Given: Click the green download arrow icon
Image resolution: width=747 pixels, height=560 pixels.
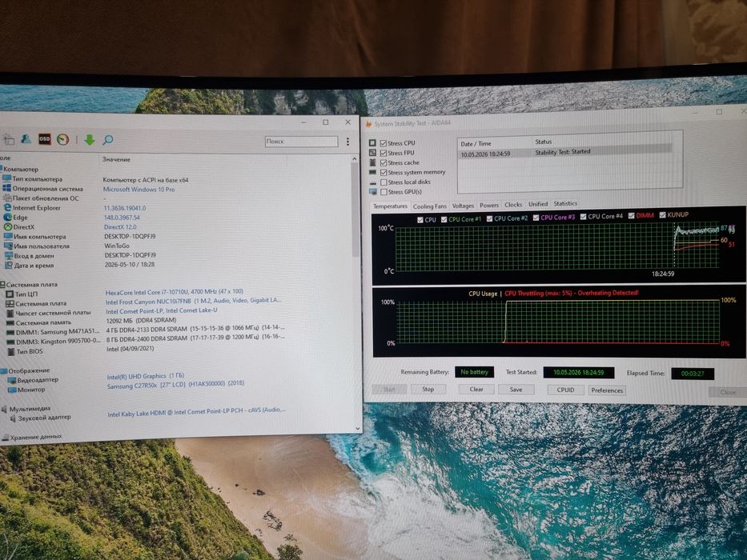Looking at the screenshot, I should click(90, 139).
